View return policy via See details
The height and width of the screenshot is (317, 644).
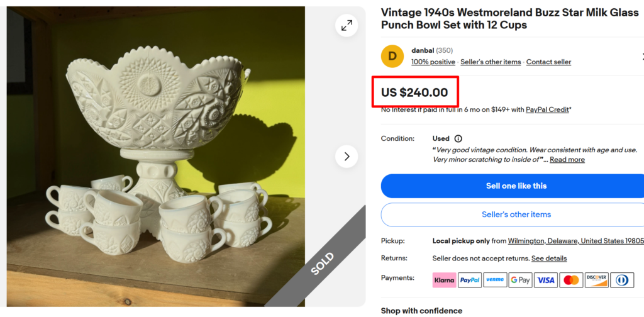tap(549, 259)
